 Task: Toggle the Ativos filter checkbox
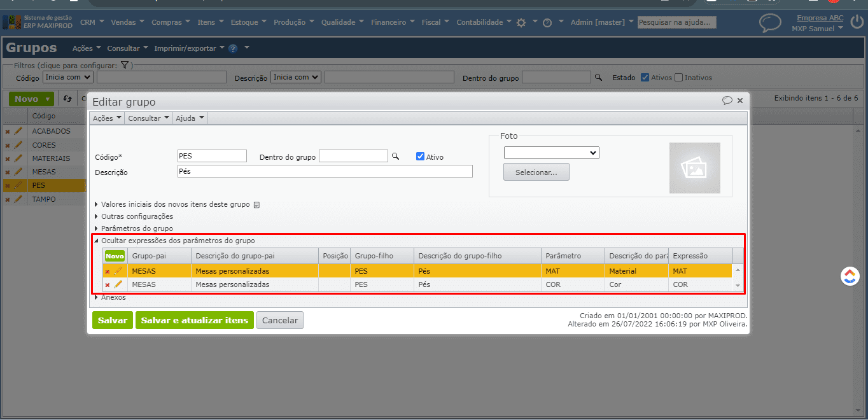645,78
